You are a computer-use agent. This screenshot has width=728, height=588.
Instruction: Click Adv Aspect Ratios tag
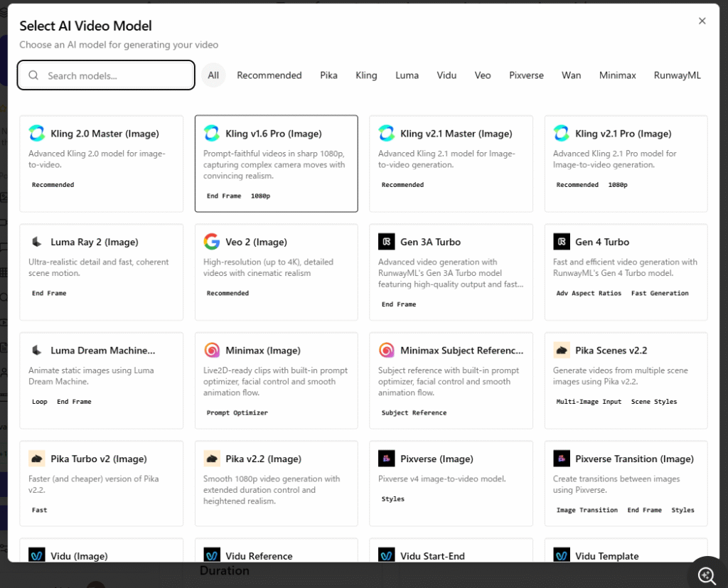click(589, 293)
